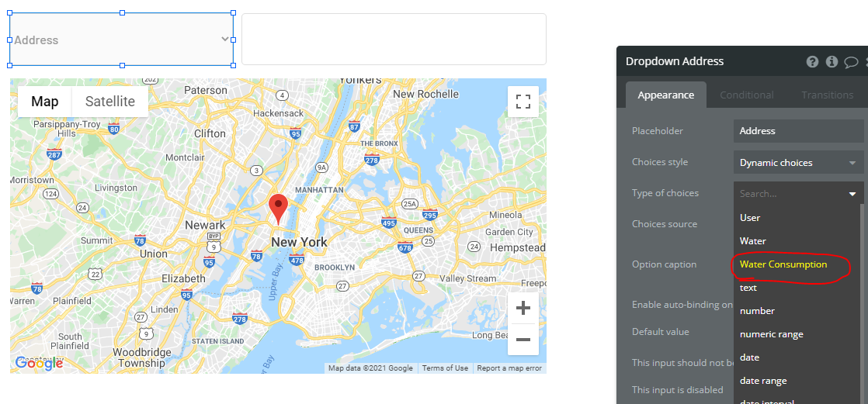
Task: Zoom out with the map minus button
Action: click(x=523, y=340)
